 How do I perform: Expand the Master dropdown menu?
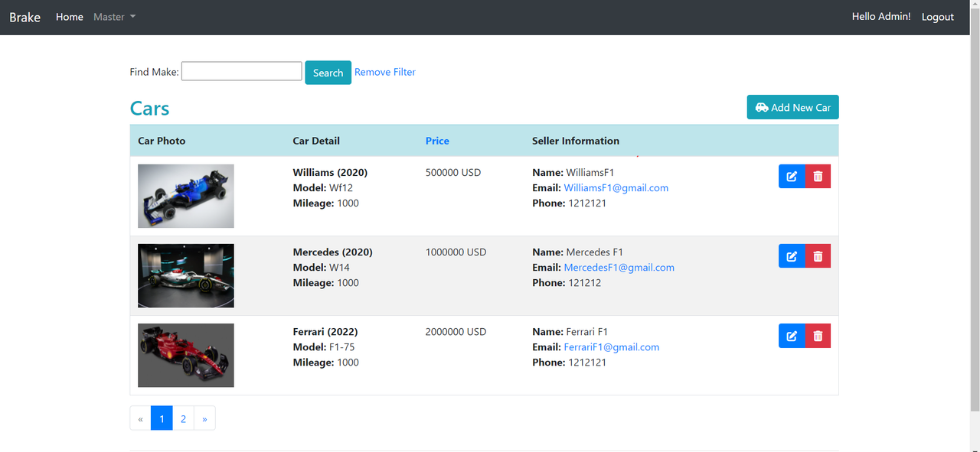(x=114, y=17)
